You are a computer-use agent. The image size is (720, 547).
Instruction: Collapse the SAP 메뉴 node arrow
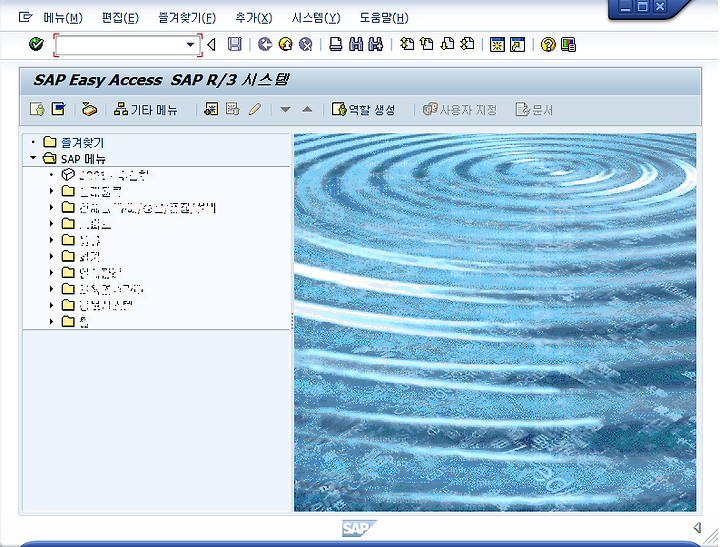pos(33,158)
